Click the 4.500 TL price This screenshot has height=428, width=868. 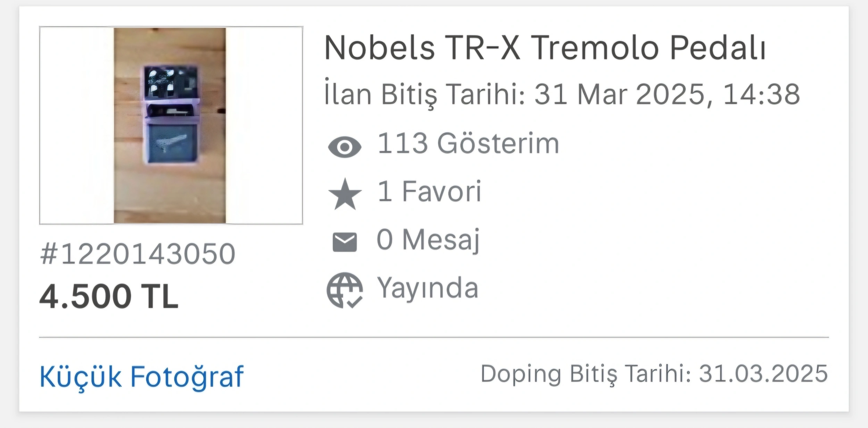click(x=109, y=296)
